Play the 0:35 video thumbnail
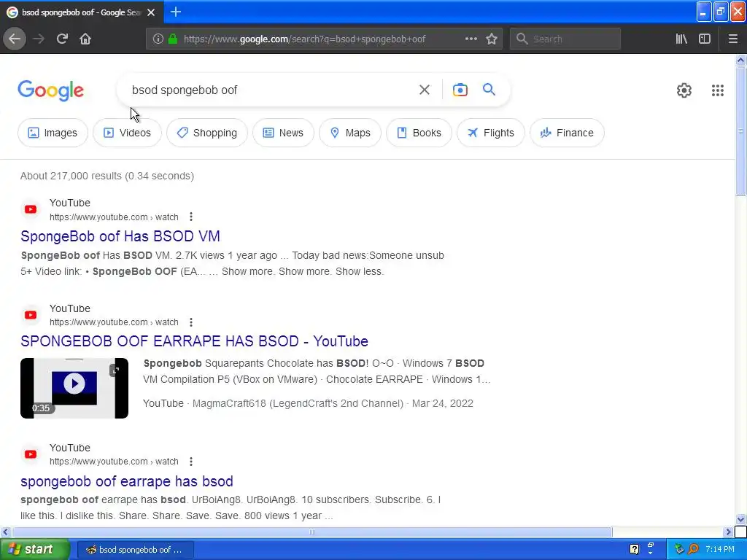Screen dimensions: 747x560 point(74,388)
